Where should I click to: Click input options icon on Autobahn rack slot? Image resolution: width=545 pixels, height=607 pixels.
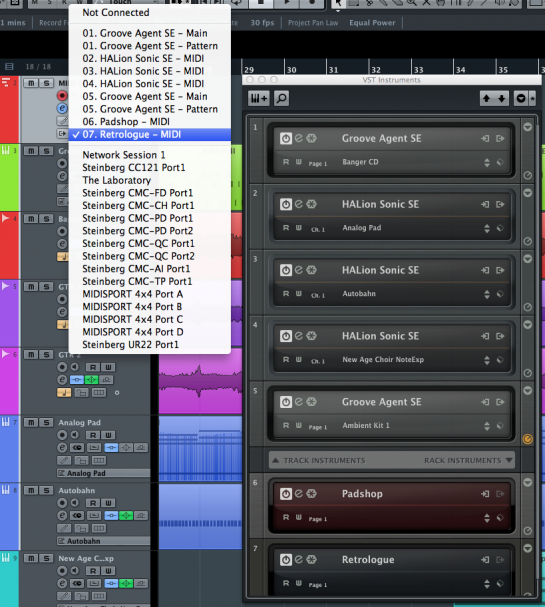(485, 270)
